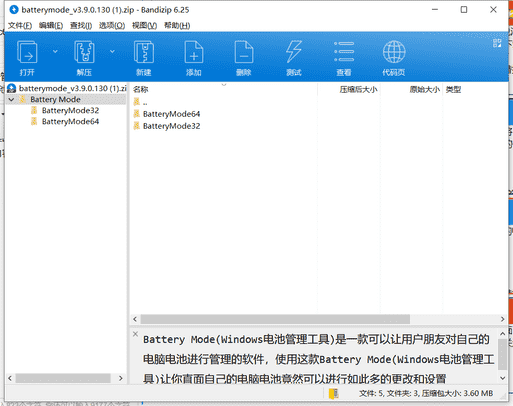Image resolution: width=513 pixels, height=406 pixels.
Task: Click the file list scroll-left arrow
Action: click(135, 319)
